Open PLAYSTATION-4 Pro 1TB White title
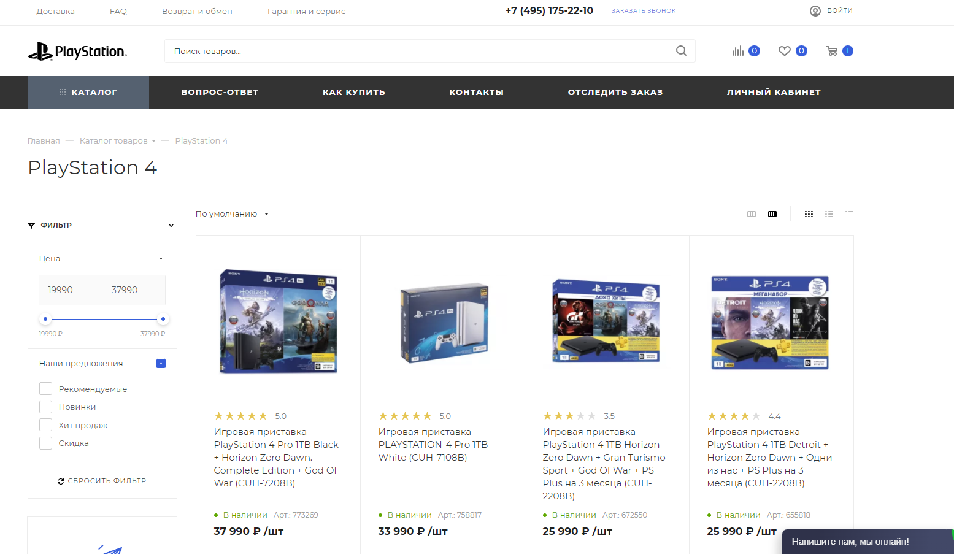 [433, 445]
